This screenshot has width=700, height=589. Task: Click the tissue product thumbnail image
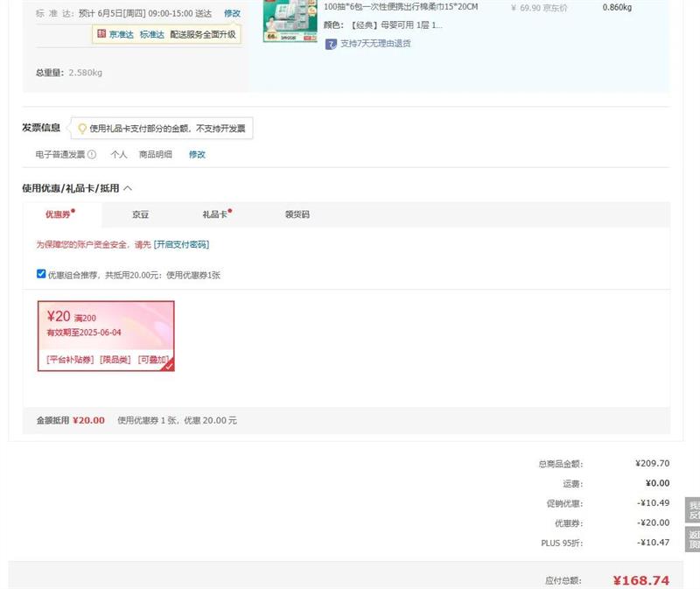coord(289,18)
